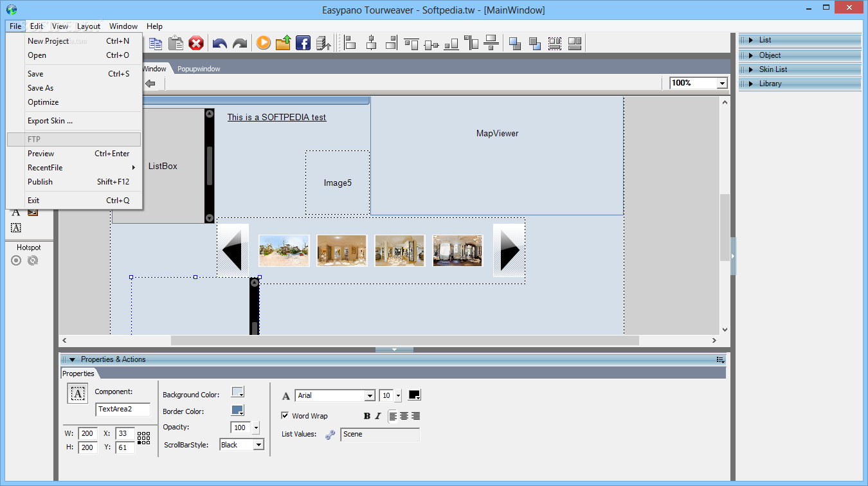Open the Background Color swatch

pos(238,392)
